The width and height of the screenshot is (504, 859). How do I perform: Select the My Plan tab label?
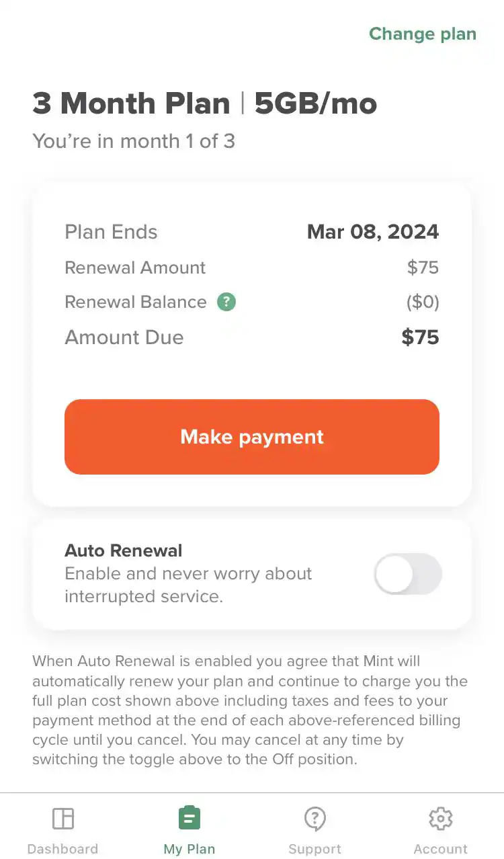pyautogui.click(x=190, y=849)
